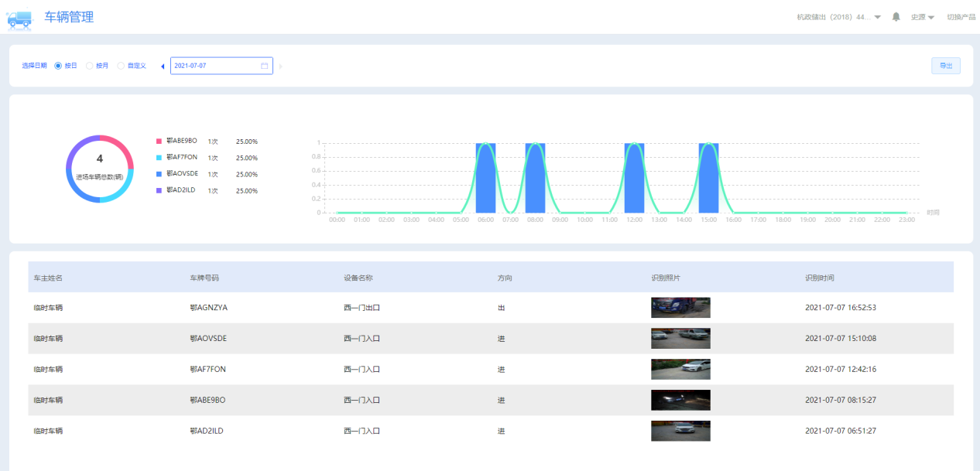
Task: Open the notification bell
Action: [896, 17]
